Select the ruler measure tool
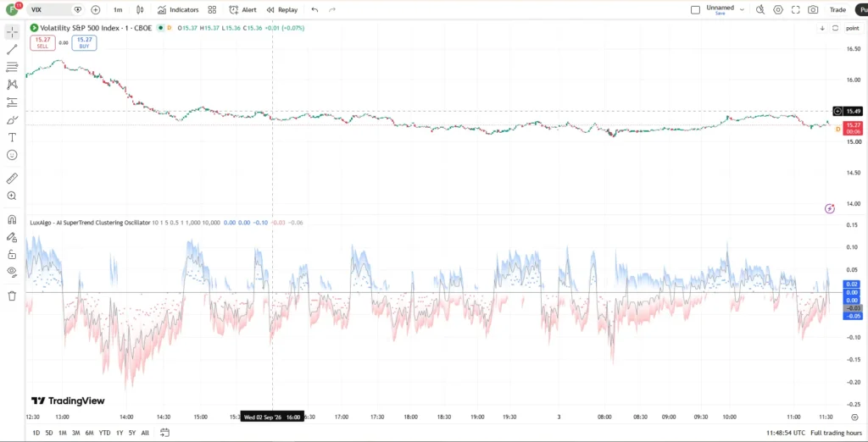Screen dimensions: 868x442 [12, 178]
